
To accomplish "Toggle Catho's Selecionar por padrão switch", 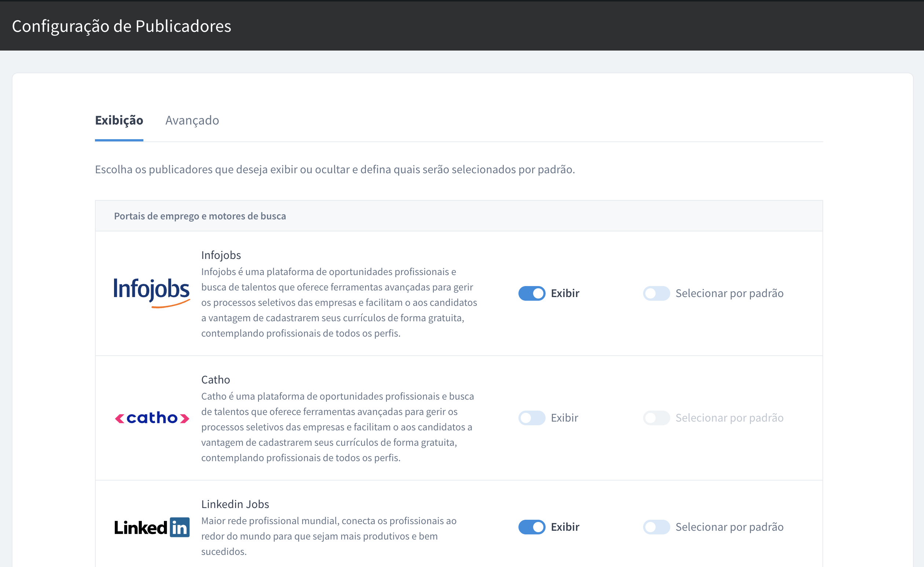I will 656,418.
